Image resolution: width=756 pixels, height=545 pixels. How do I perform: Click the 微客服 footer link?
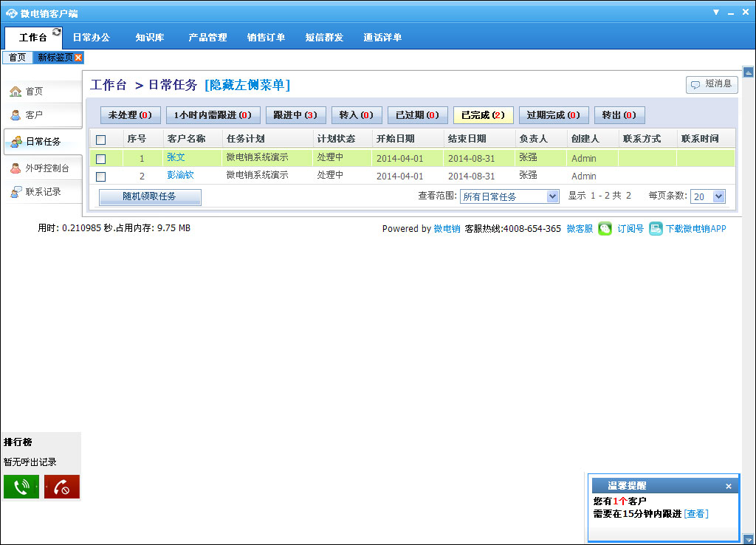(x=580, y=229)
